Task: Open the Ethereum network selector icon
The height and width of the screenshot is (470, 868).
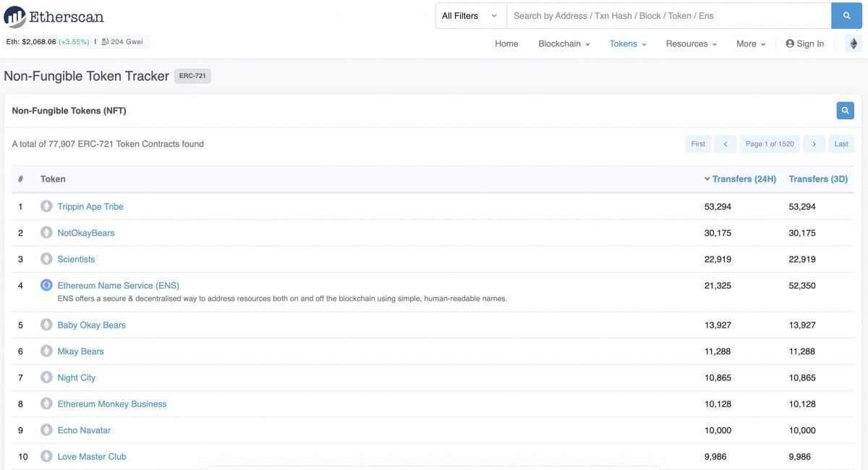Action: point(852,43)
